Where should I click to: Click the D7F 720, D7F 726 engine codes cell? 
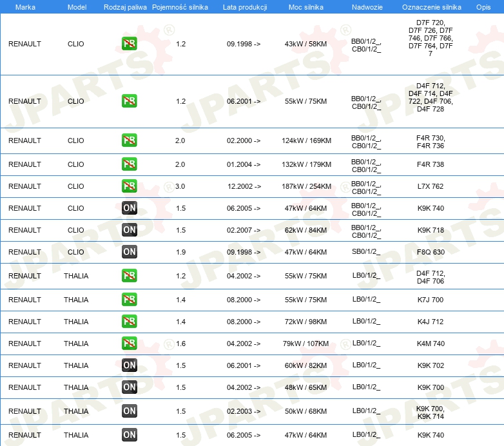tap(431, 38)
